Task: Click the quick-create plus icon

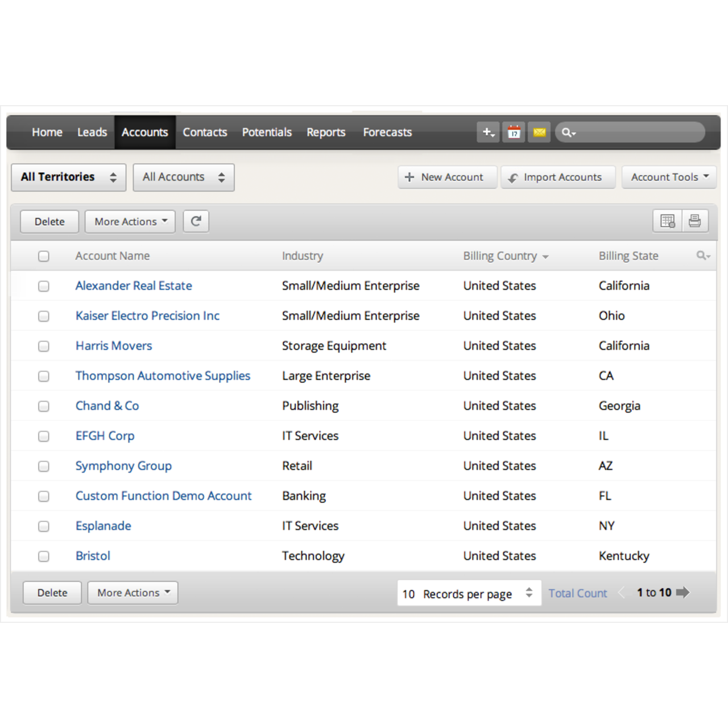Action: coord(488,133)
